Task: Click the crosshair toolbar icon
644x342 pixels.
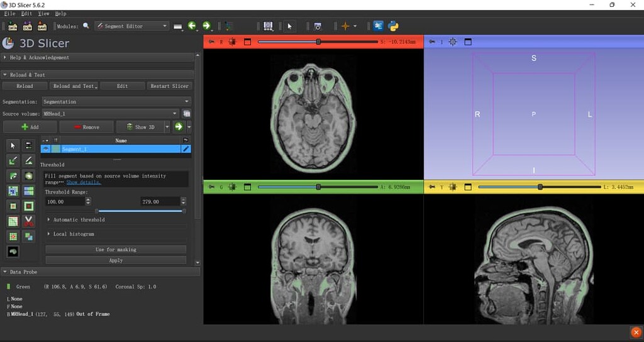Action: click(345, 26)
